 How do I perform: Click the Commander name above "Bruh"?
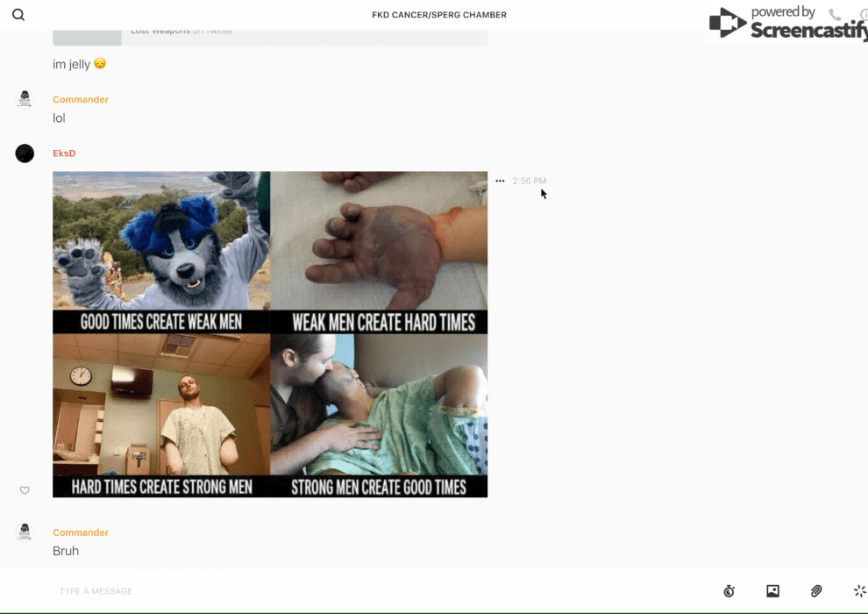pos(81,532)
